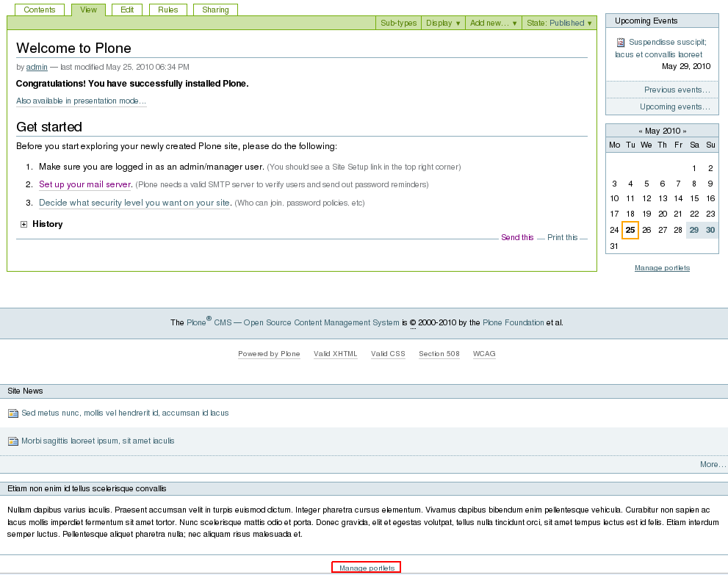Click the Valid CSS link
This screenshot has height=575, width=728.
[388, 354]
